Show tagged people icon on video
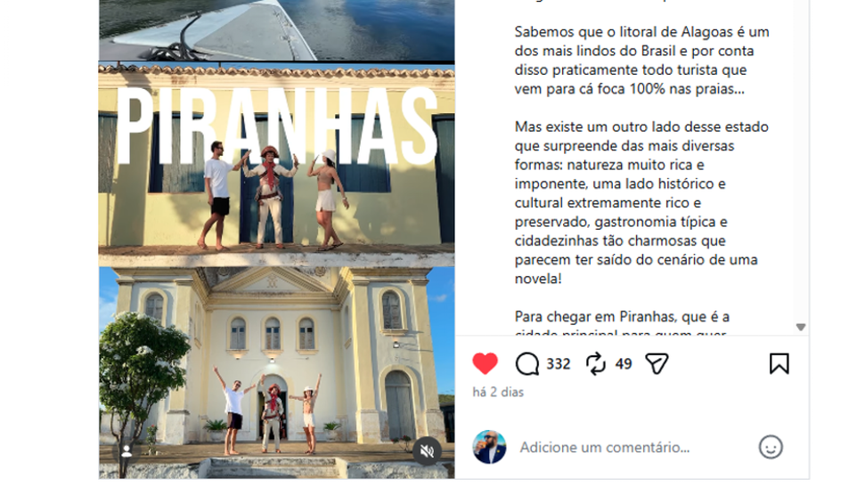This screenshot has height=504, width=865. tap(126, 451)
